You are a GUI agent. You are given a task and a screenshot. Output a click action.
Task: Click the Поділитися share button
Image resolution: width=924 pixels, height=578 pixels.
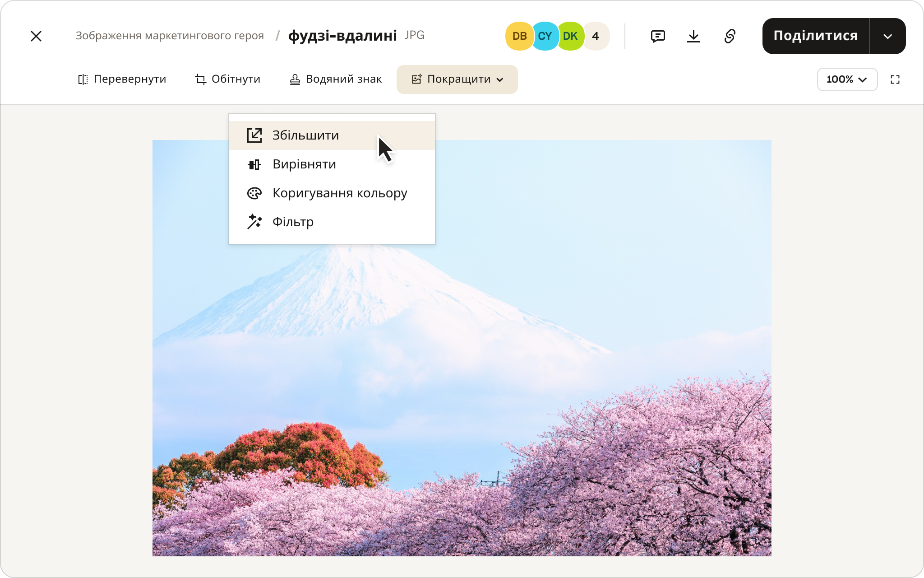click(816, 36)
